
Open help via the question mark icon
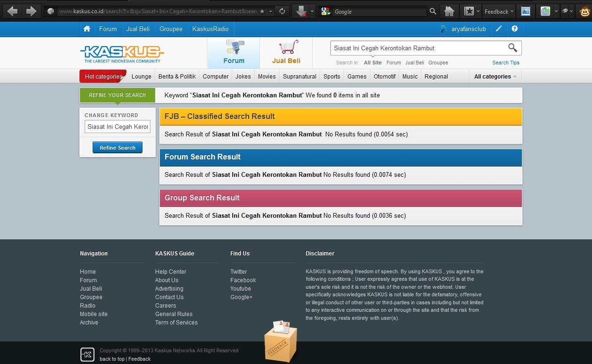(x=514, y=29)
